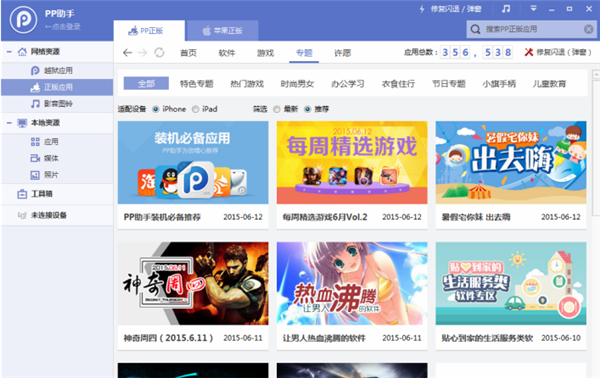Select the iPad device radio button
The image size is (600, 378).
pyautogui.click(x=196, y=109)
